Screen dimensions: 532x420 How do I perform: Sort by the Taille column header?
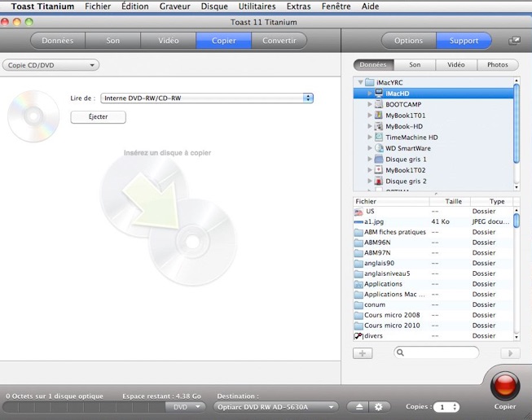click(x=450, y=201)
